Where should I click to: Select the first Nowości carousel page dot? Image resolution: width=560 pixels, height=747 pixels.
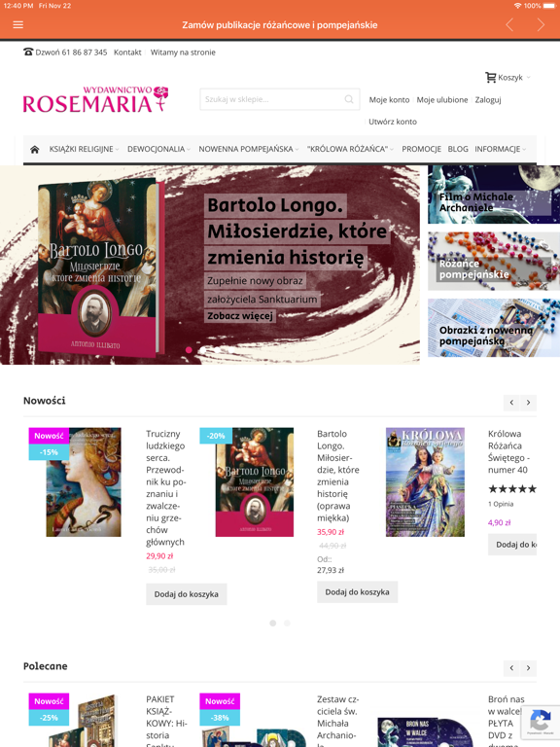273,623
